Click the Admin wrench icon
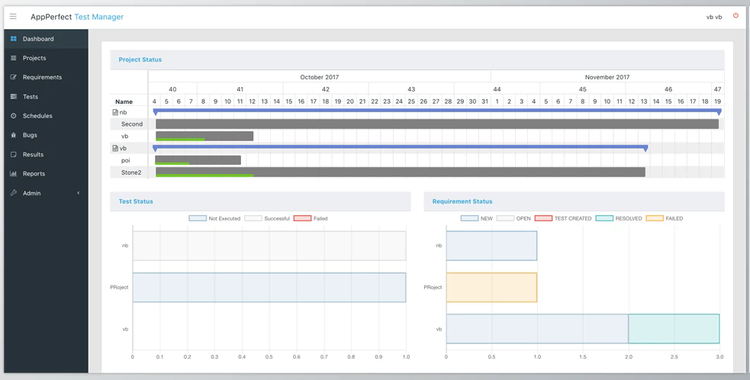 [x=13, y=193]
